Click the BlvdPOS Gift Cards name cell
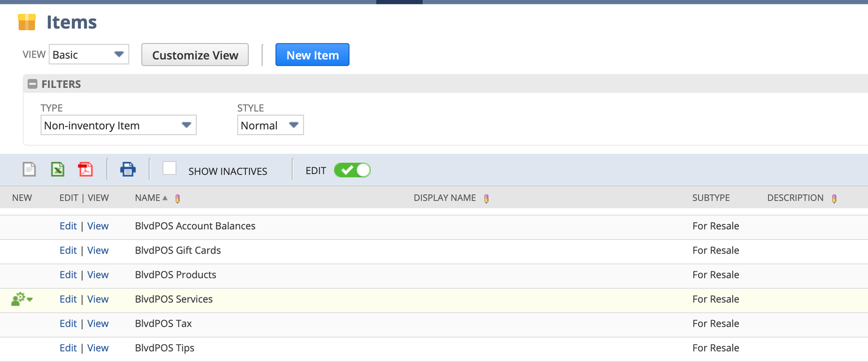 point(178,251)
